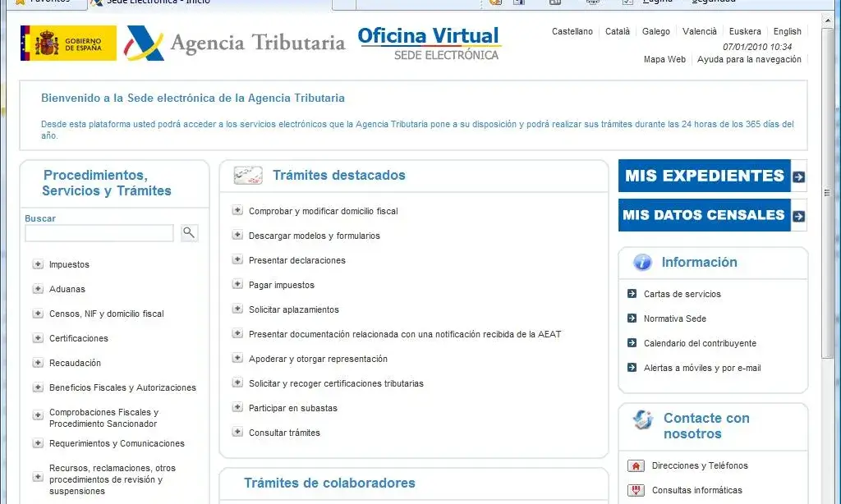Open Consultas informáticas link

(x=696, y=490)
